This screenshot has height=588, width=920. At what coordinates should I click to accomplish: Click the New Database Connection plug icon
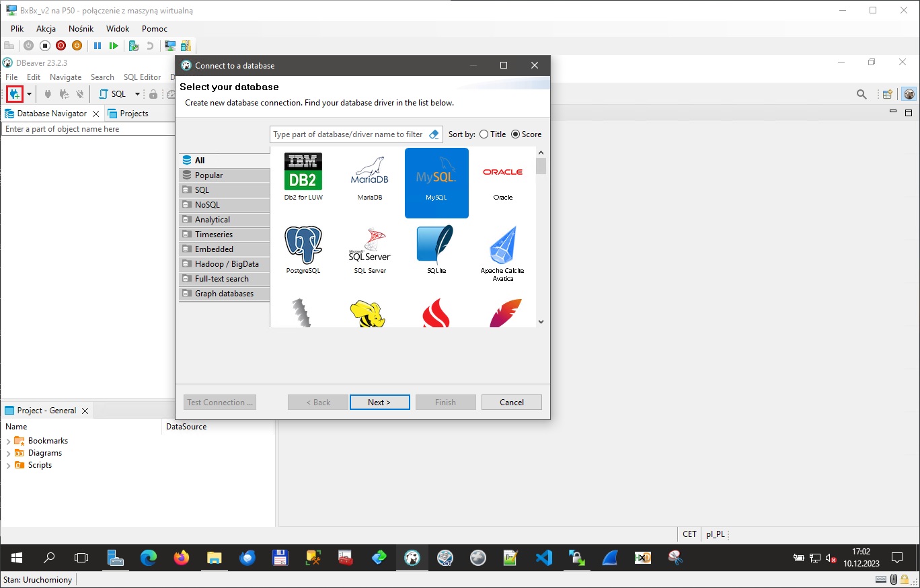point(13,94)
